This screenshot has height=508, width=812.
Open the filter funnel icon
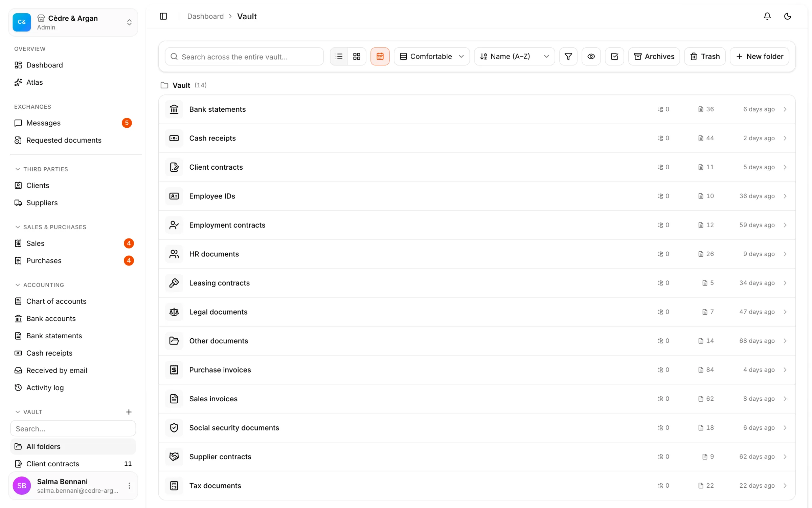click(568, 56)
